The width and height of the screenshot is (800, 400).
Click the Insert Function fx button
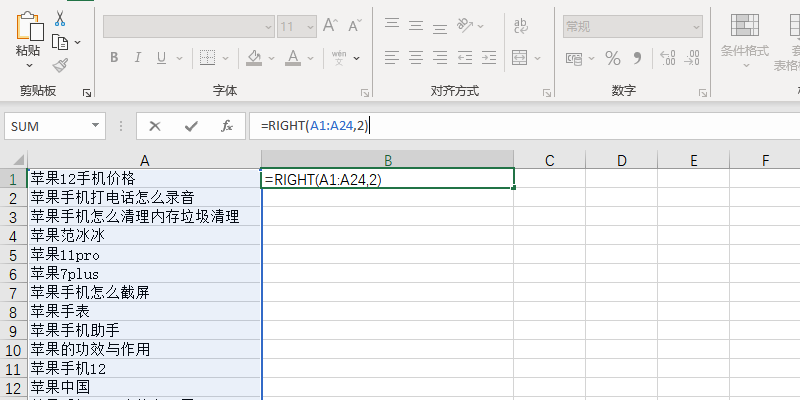click(227, 126)
